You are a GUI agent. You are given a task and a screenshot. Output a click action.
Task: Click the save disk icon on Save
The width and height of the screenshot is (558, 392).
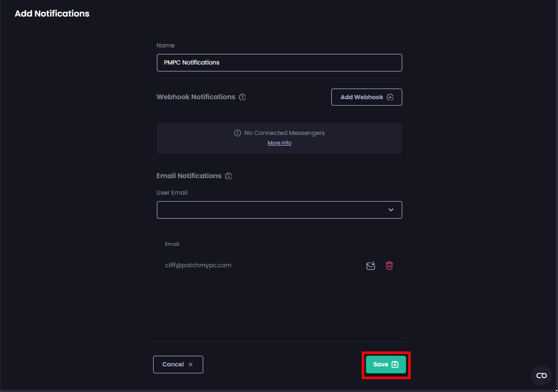click(x=395, y=365)
